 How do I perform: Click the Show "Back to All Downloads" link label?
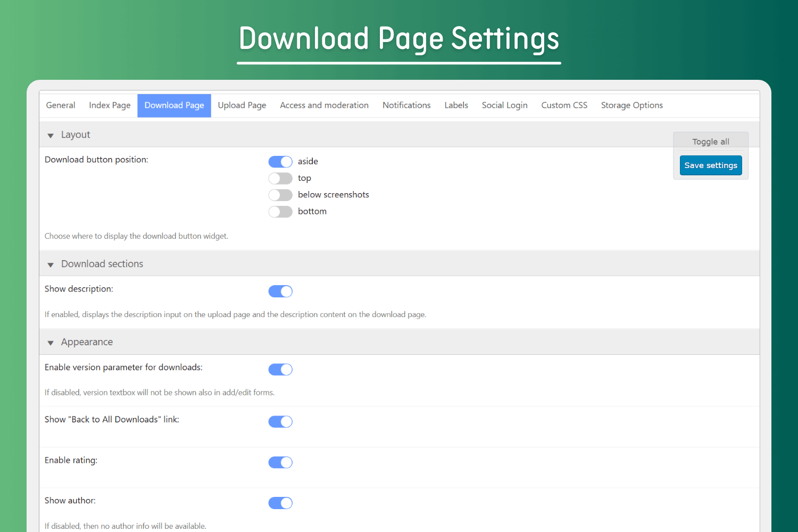point(112,419)
